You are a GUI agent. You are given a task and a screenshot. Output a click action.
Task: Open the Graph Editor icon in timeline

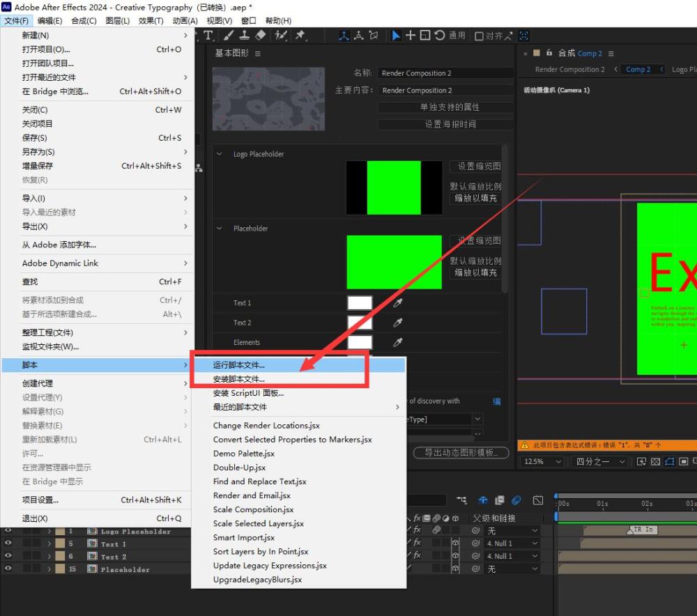coord(538,500)
